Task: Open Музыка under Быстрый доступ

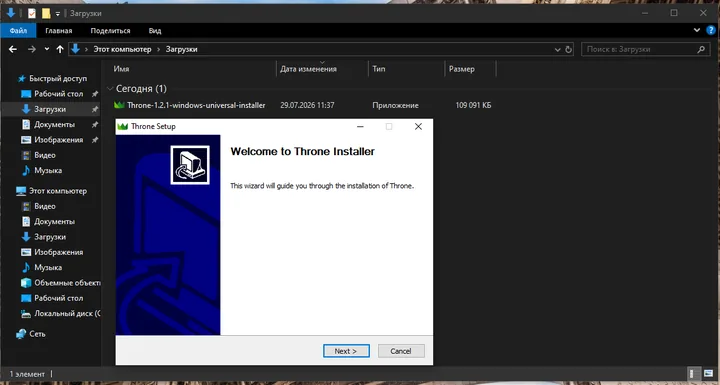Action: [48, 170]
